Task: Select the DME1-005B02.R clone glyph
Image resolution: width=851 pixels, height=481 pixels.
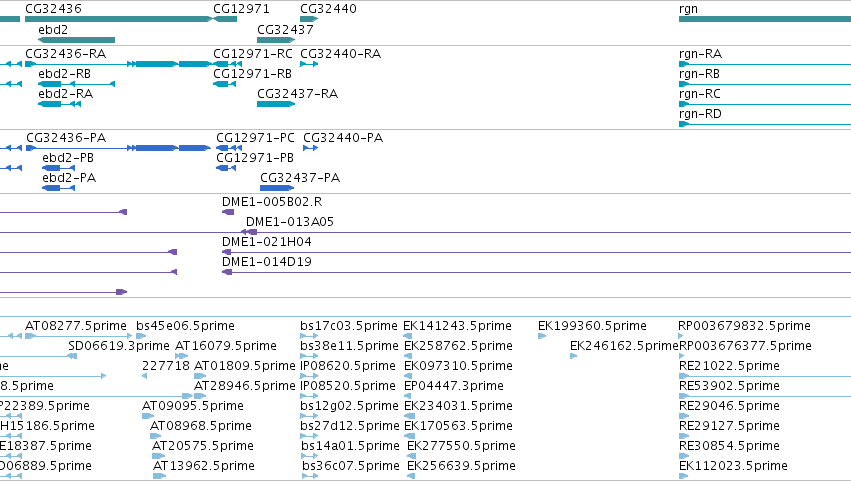Action: pos(228,212)
